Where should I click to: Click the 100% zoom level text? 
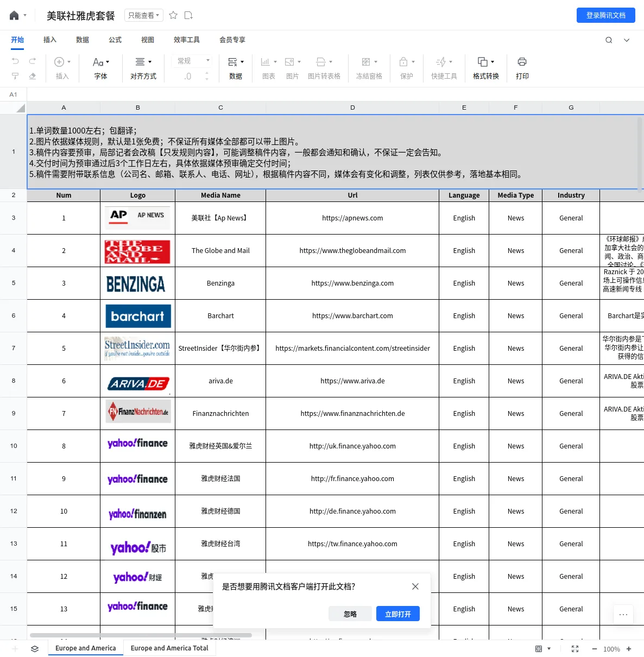(x=611, y=649)
